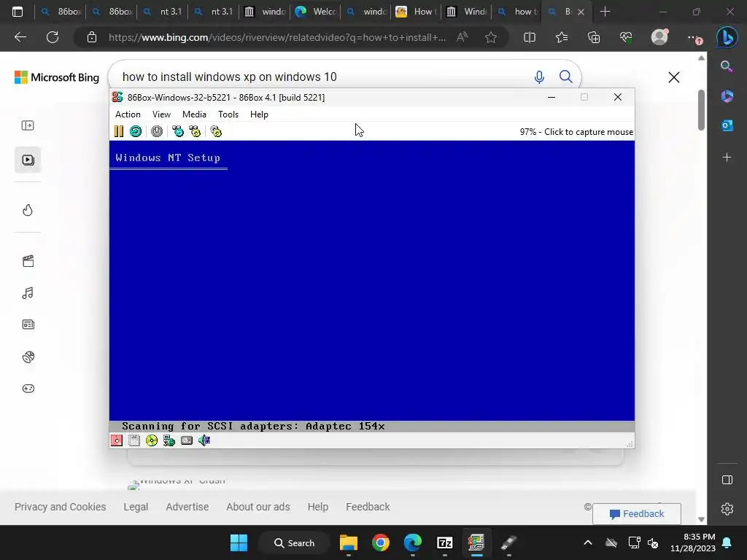Click the blue Feedback button
Image resolution: width=747 pixels, height=560 pixels.
636,514
